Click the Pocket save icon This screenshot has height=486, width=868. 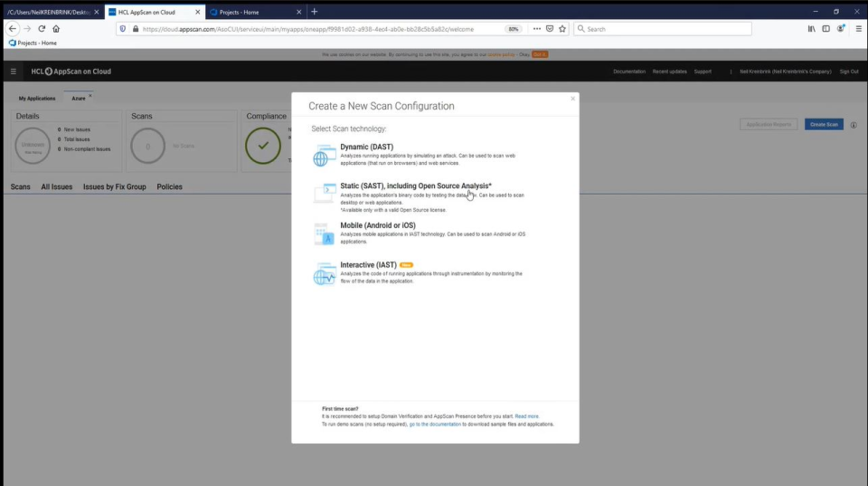(x=550, y=29)
